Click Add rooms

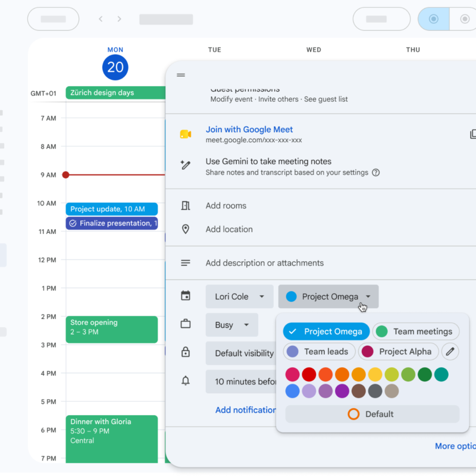click(226, 206)
